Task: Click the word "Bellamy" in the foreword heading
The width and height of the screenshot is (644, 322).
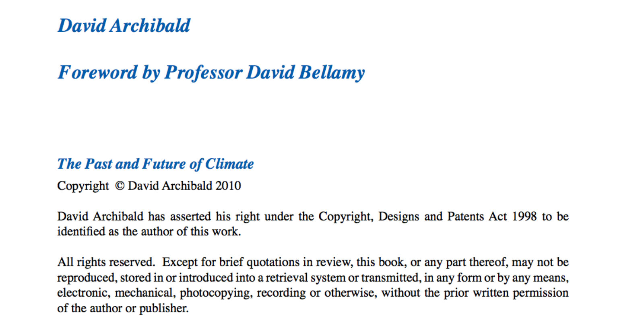Action: tap(332, 73)
